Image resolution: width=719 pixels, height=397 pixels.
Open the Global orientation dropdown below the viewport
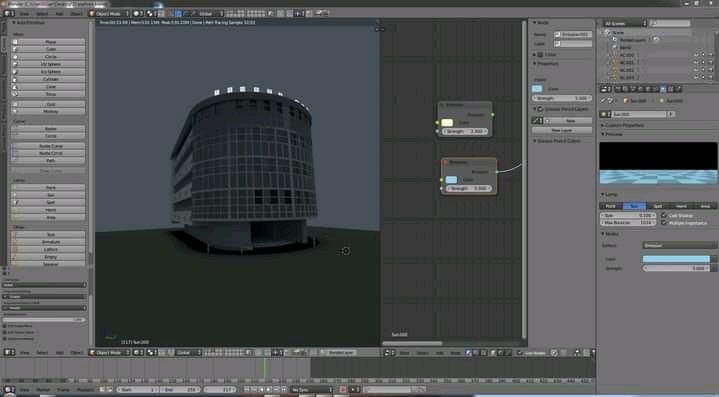187,353
